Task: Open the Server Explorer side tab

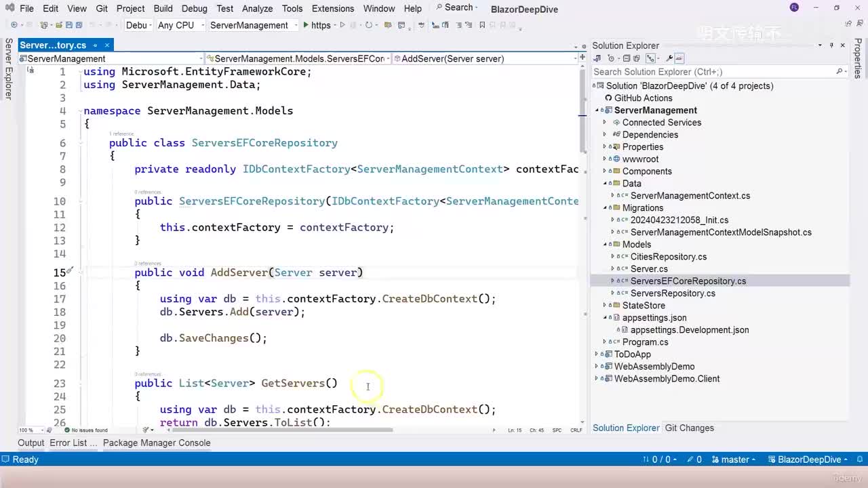Action: click(9, 68)
